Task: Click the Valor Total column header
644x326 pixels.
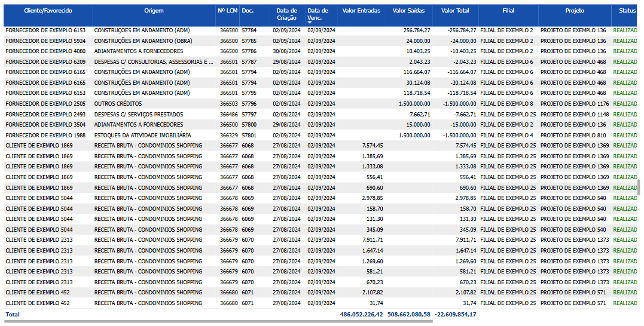Action: tap(455, 11)
